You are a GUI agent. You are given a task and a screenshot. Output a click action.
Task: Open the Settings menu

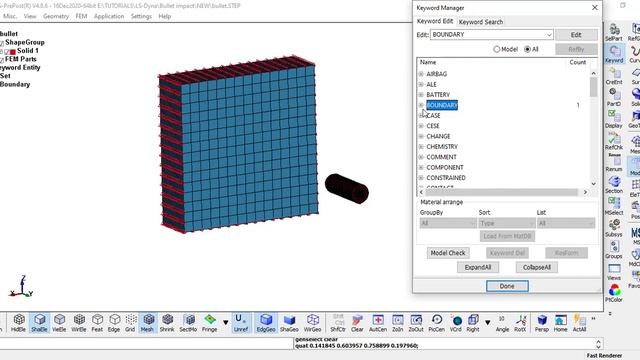141,16
